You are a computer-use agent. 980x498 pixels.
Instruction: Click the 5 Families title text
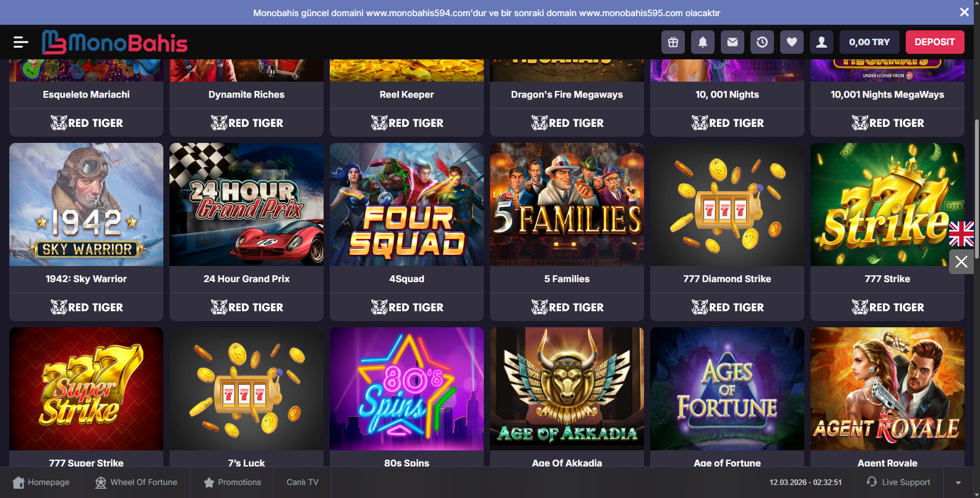tap(567, 279)
